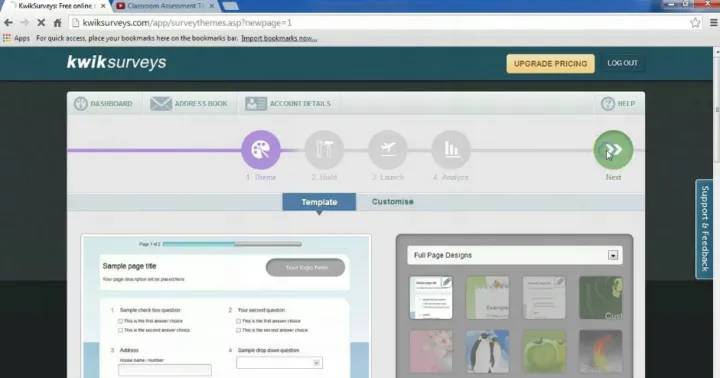Click the Theme palette step icon

[261, 150]
